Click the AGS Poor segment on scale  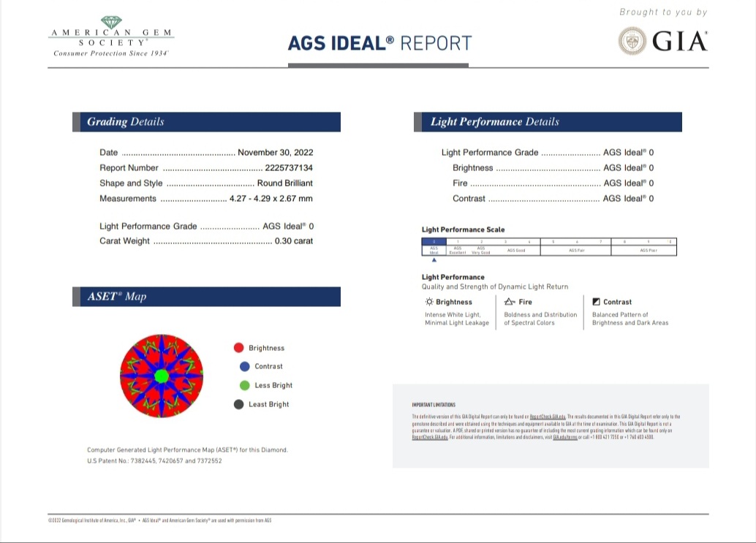point(649,250)
